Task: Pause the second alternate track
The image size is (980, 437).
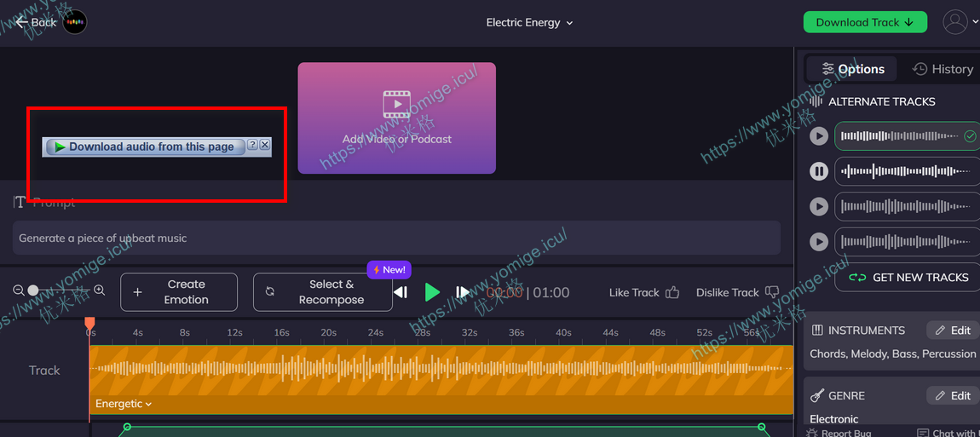Action: 819,171
